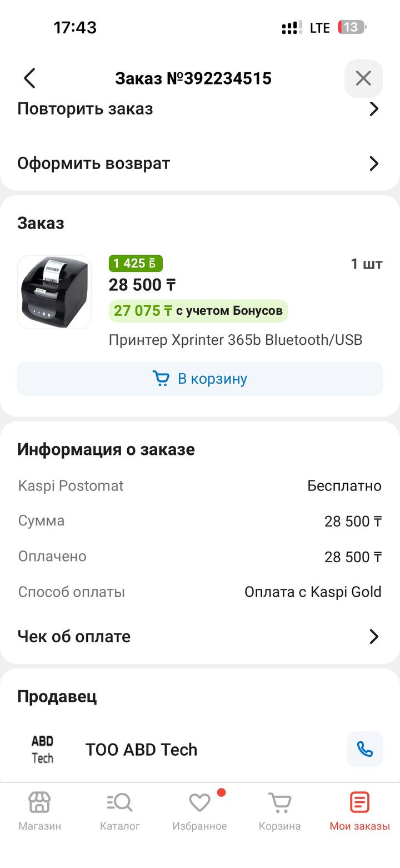Tap the ABD Tech seller logo
Image resolution: width=400 pixels, height=868 pixels.
coord(42,749)
